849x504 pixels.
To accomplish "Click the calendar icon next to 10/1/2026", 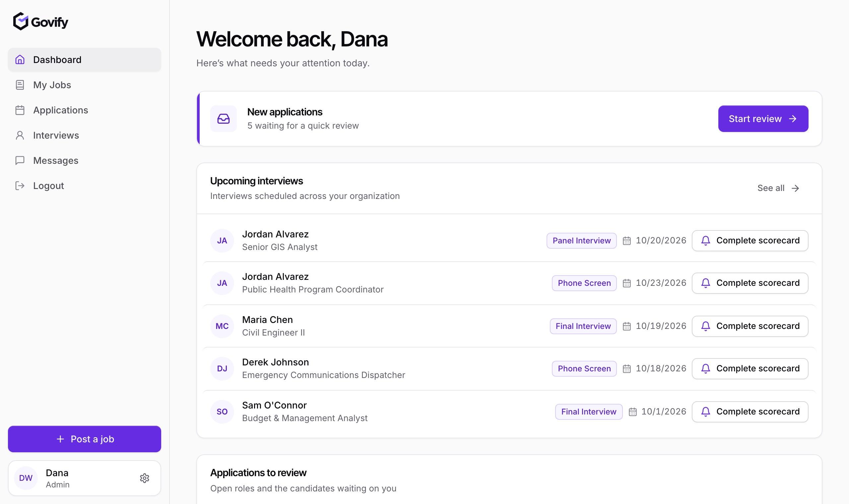I will [632, 412].
